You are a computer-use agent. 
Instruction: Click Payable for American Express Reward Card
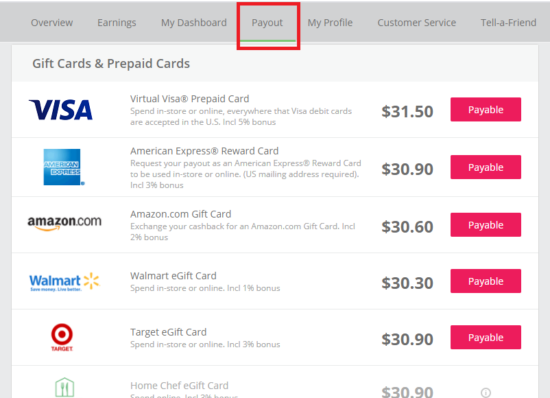pos(486,167)
